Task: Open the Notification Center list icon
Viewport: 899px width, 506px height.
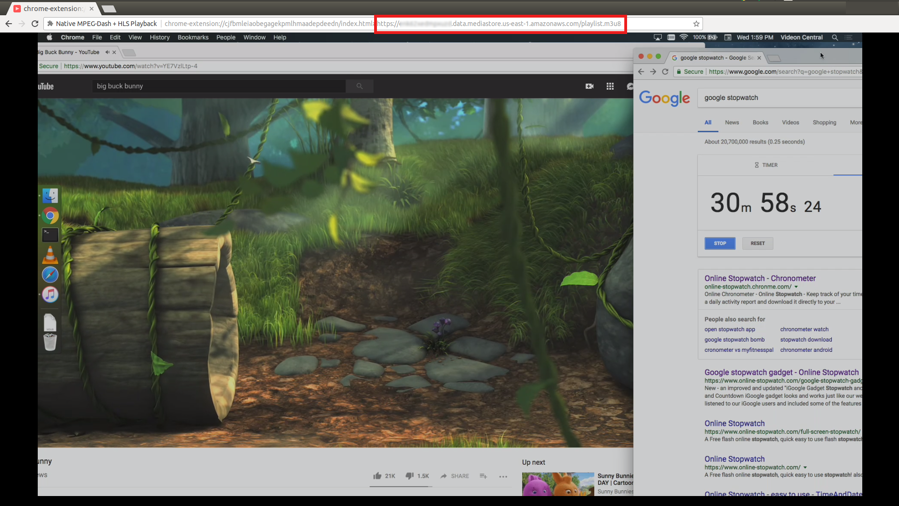Action: tap(849, 37)
